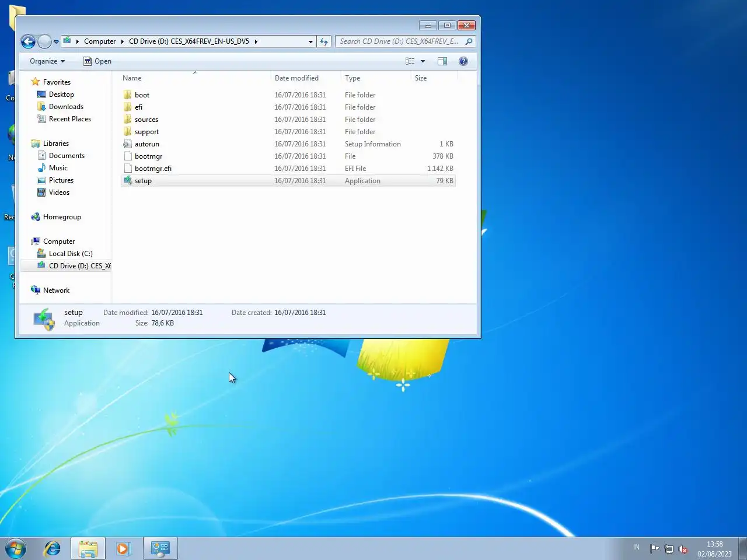Open the Videos library
747x560 pixels.
coord(59,192)
